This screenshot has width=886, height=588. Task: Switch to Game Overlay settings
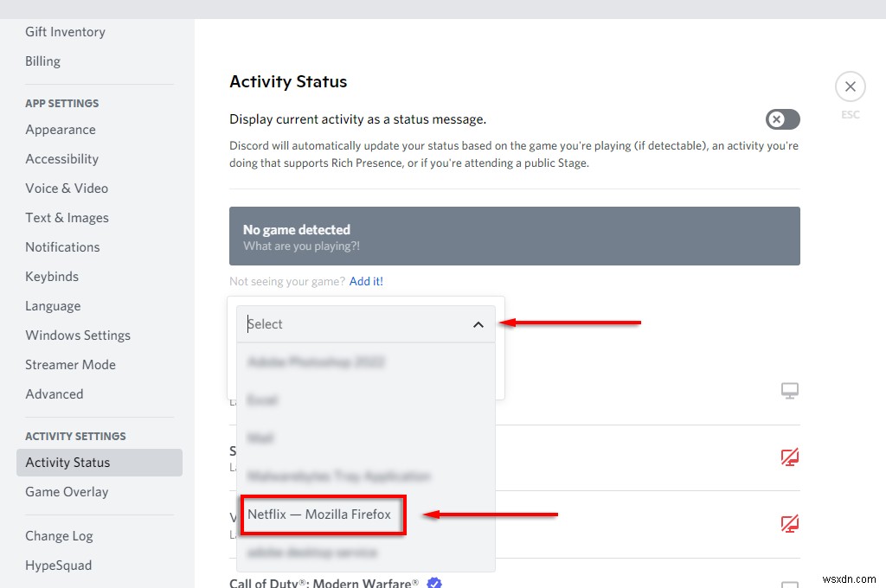coord(67,491)
